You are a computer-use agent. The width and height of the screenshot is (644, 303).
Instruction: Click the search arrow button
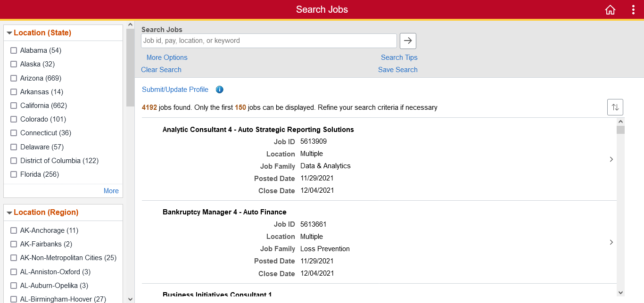coord(408,41)
